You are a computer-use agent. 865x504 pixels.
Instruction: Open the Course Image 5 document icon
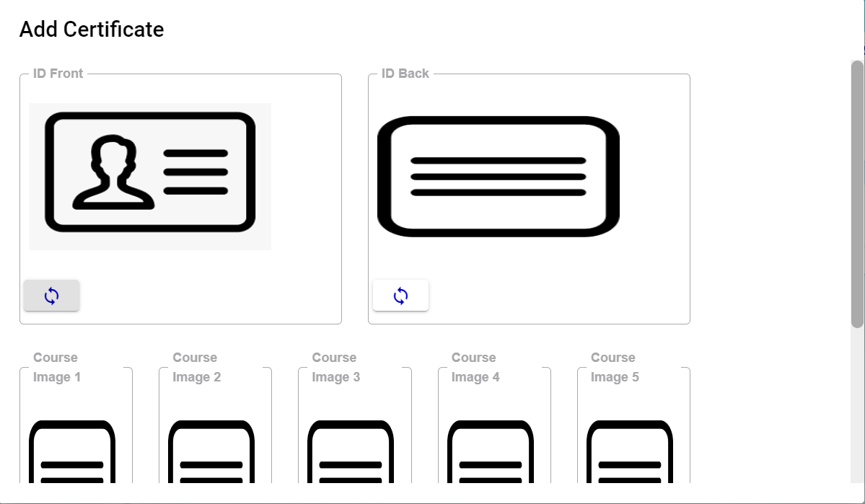pos(629,451)
